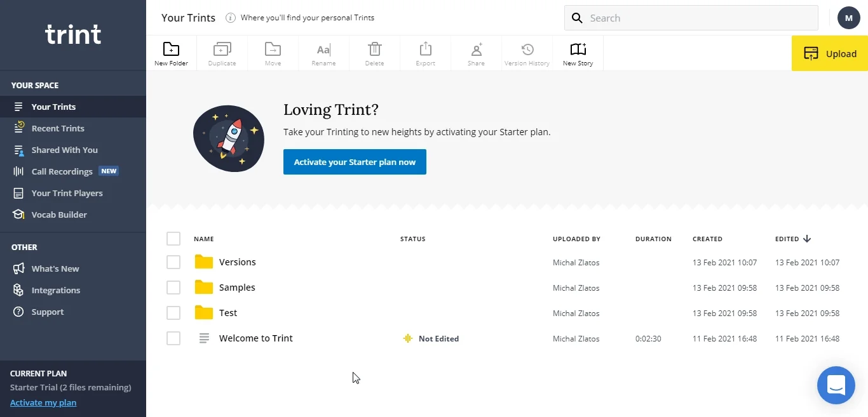Click the Not Edited waveform icon
This screenshot has width=868, height=417.
[x=408, y=338]
